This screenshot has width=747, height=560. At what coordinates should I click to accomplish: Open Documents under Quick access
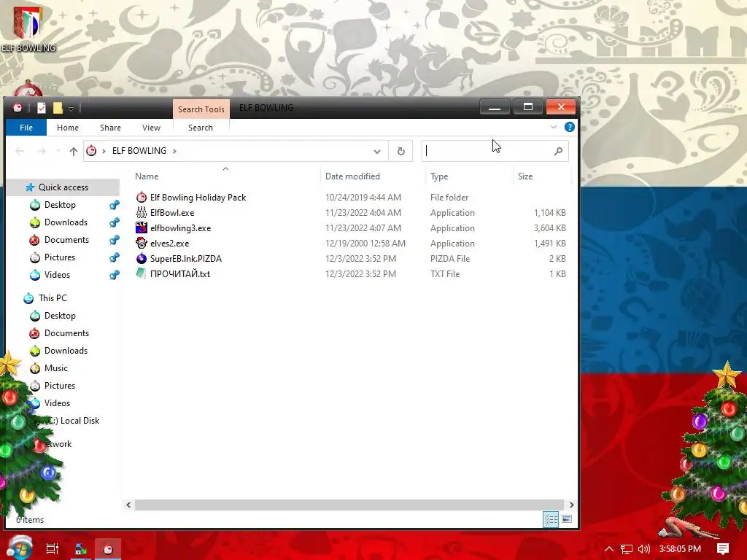pos(66,240)
